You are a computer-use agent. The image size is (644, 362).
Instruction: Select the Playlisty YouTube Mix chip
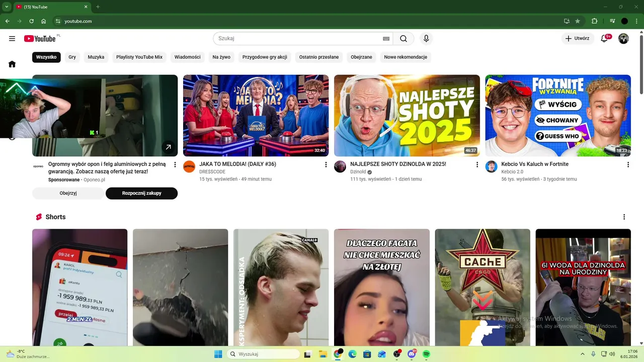pos(139,57)
